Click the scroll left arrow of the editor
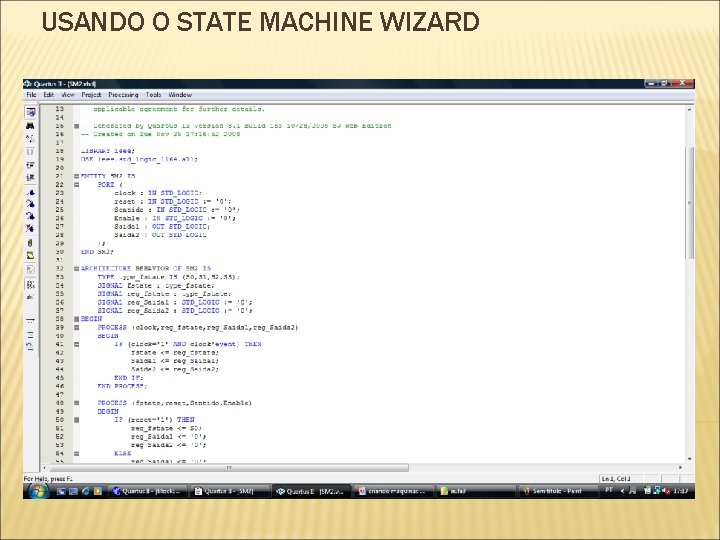Viewport: 720px width, 540px height. point(45,467)
